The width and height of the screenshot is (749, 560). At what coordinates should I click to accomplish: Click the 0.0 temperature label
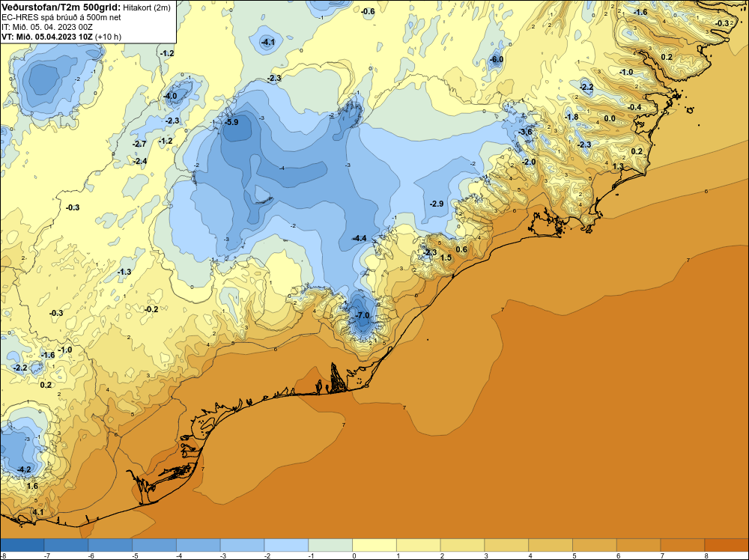click(610, 119)
